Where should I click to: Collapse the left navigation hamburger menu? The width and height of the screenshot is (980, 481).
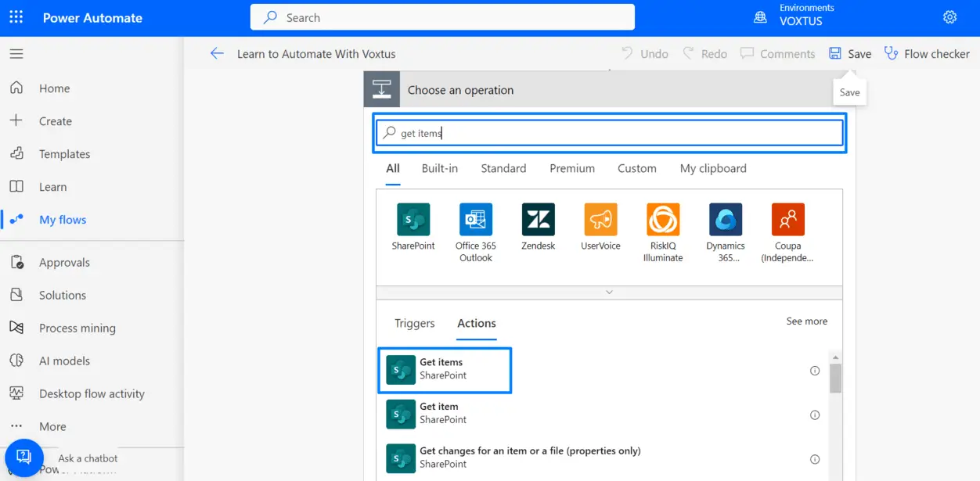(x=16, y=54)
